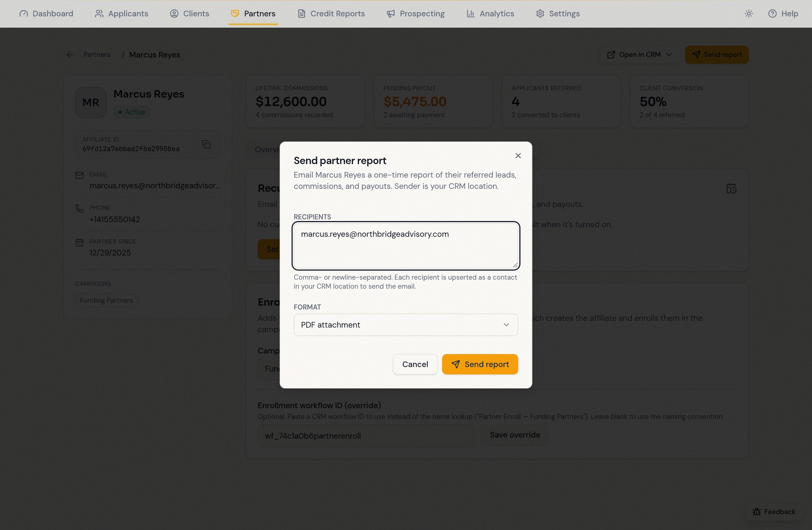Click the email envelope icon
This screenshot has width=812, height=530.
[79, 175]
